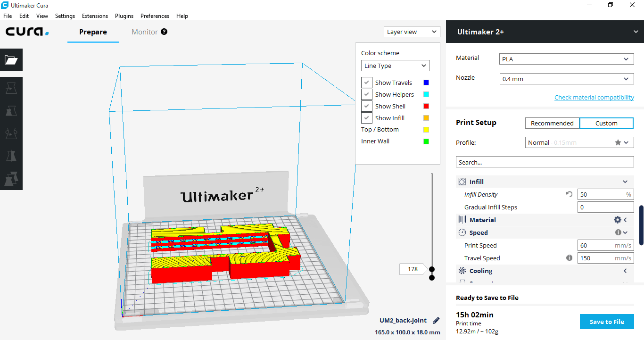Expand the Cooling settings section

point(626,271)
